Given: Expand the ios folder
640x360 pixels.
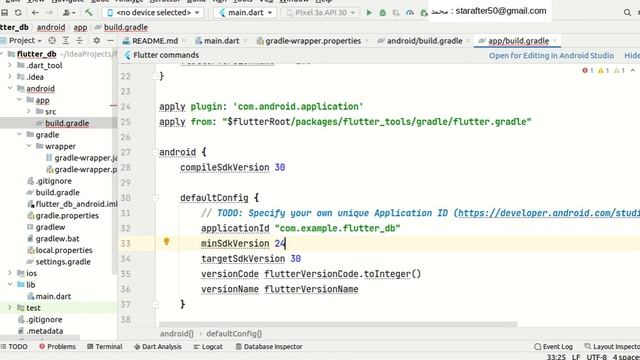Looking at the screenshot, I should pyautogui.click(x=10, y=273).
